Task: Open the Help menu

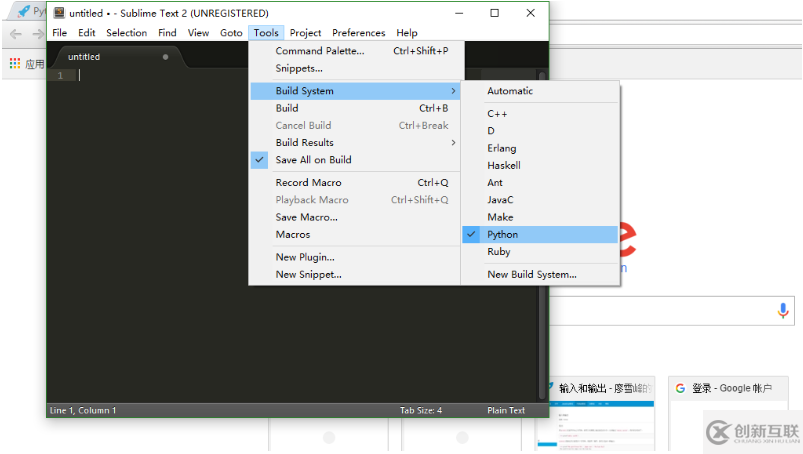Action: click(407, 33)
